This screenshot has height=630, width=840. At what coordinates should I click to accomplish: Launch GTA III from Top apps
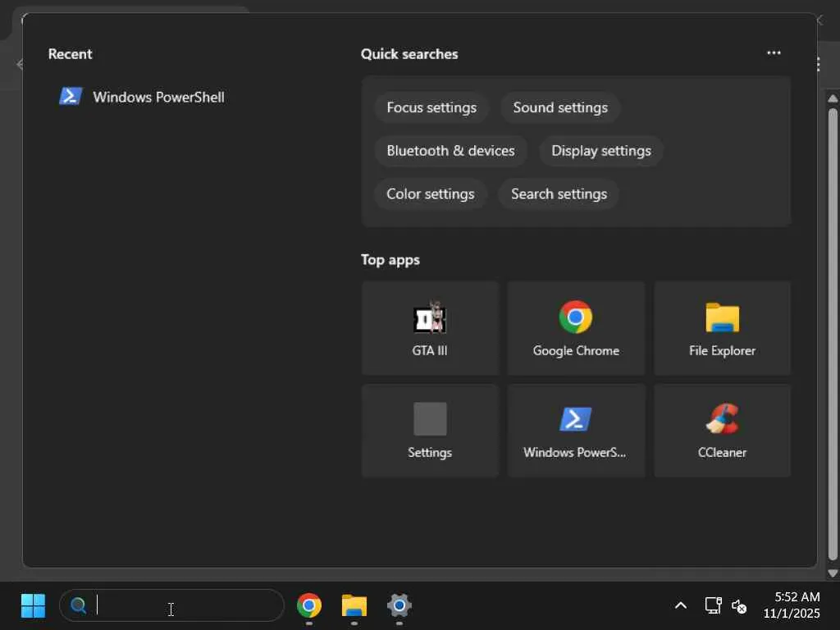[430, 328]
